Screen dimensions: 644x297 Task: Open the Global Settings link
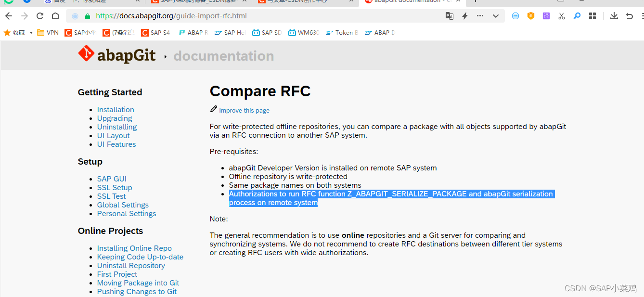pos(123,205)
